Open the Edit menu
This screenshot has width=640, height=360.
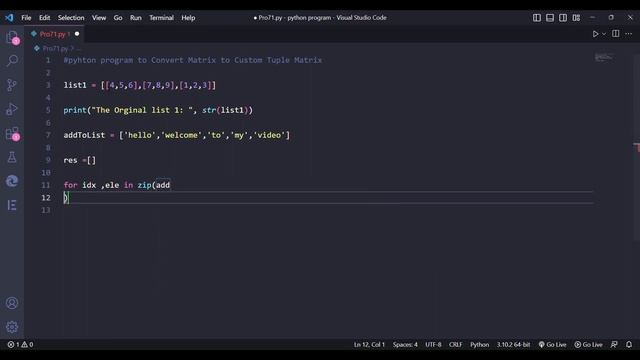(44, 18)
